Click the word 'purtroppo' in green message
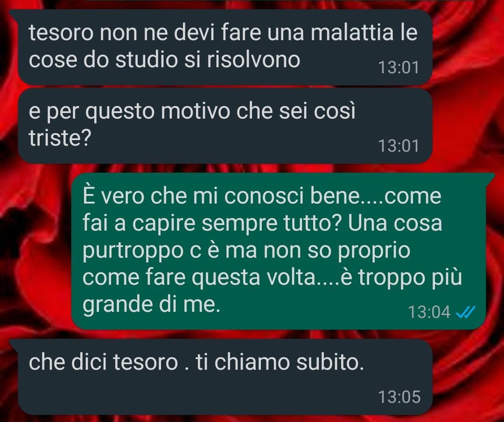This screenshot has width=504, height=422. coord(133,252)
